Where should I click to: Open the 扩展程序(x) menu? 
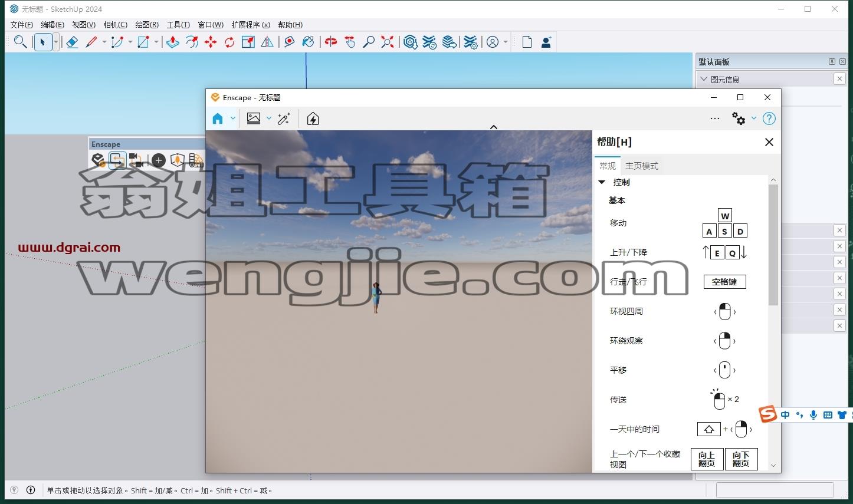click(251, 25)
